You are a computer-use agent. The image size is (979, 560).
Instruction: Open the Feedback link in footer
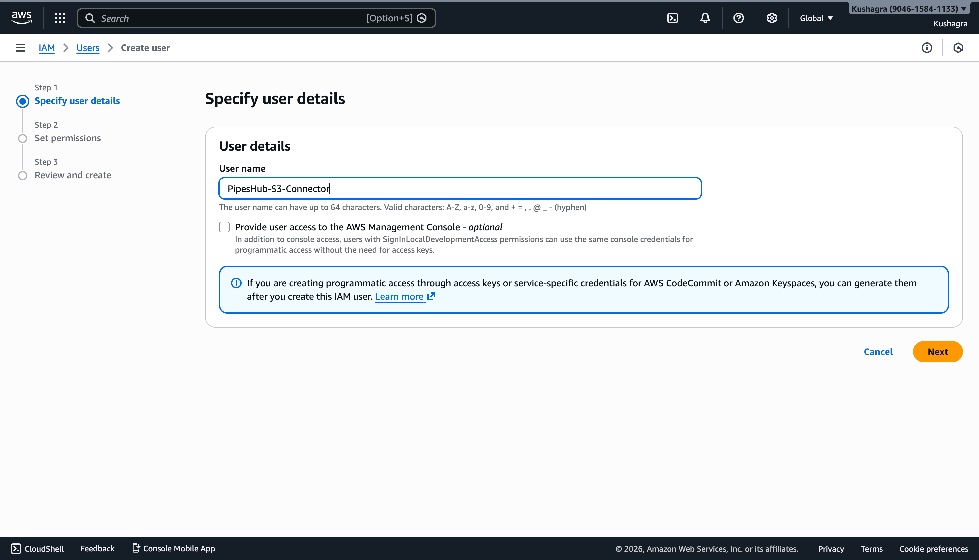(97, 548)
